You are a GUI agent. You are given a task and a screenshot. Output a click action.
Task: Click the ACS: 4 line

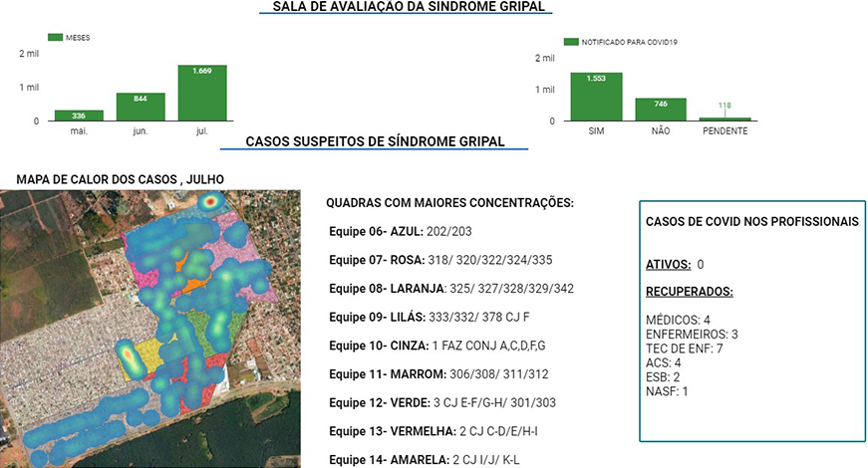pos(663,362)
